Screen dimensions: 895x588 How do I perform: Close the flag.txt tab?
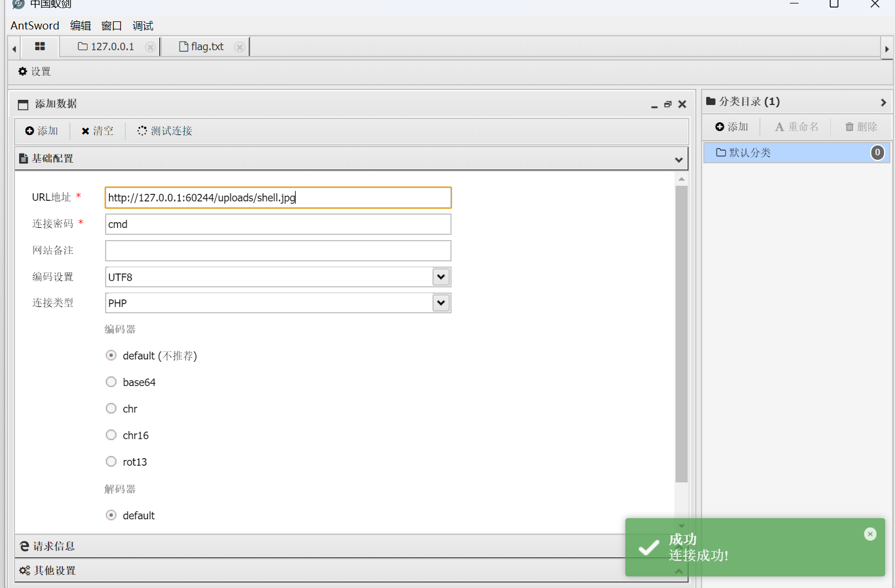240,47
